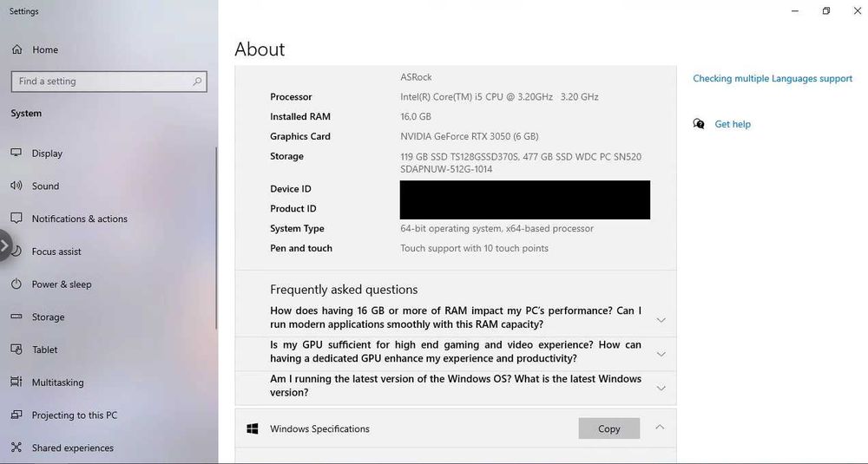Click the Home icon in sidebar

[x=17, y=49]
